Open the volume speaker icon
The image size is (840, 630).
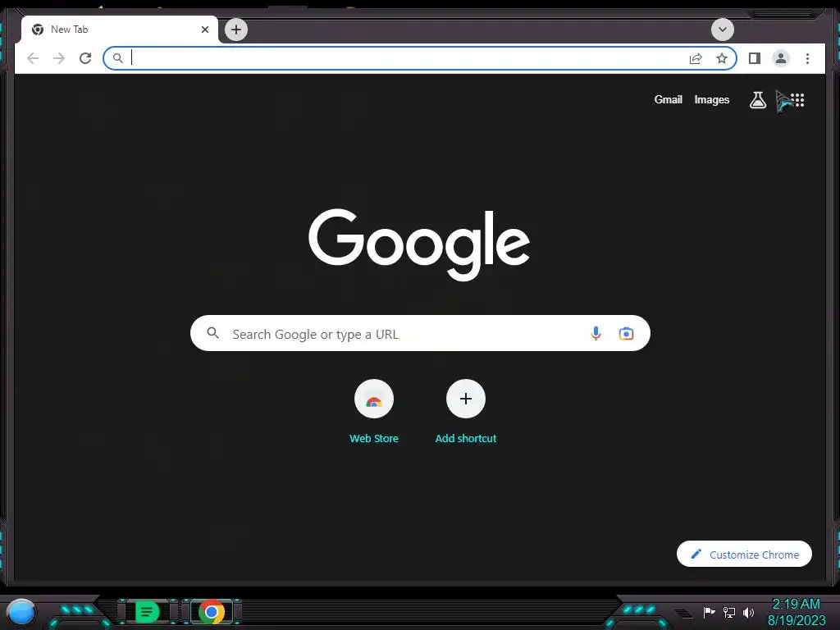pyautogui.click(x=748, y=612)
